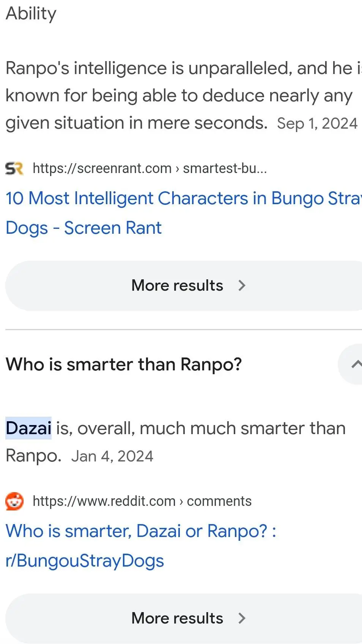Viewport: 362px width, 644px height.
Task: Click the Screen Rant favicon icon
Action: 14,168
